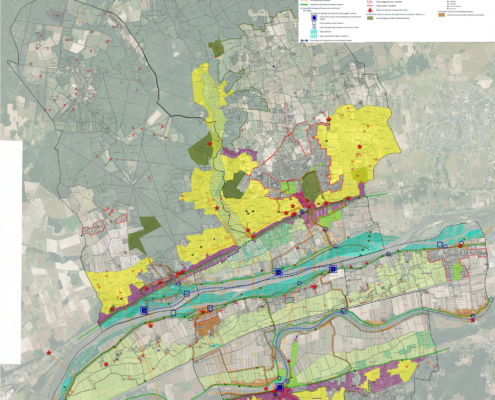Click the tan orange legend swatch

pyautogui.click(x=442, y=15)
